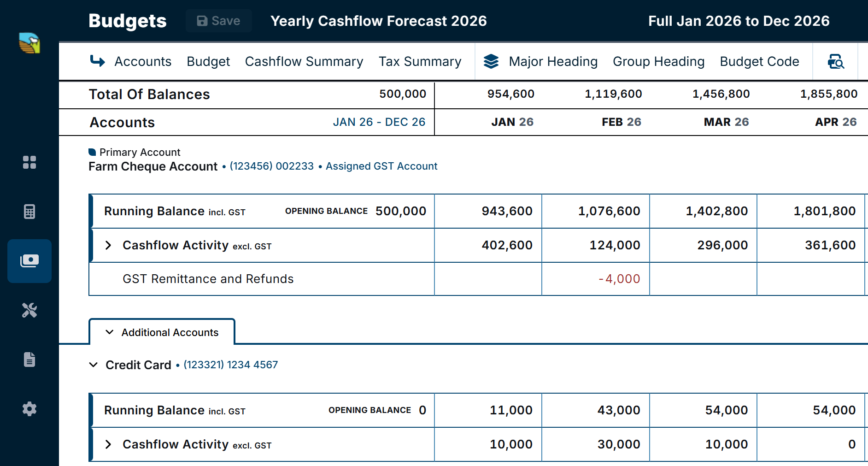Screen dimensions: 868x466
Task: Select the FEB 26 column header
Action: (x=622, y=122)
